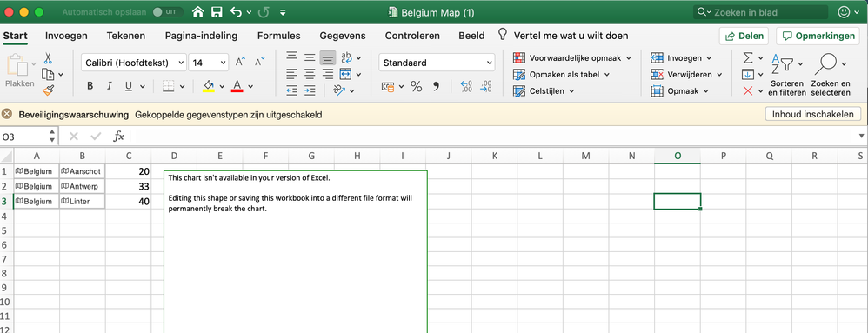Toggle underline formatting

[x=129, y=86]
